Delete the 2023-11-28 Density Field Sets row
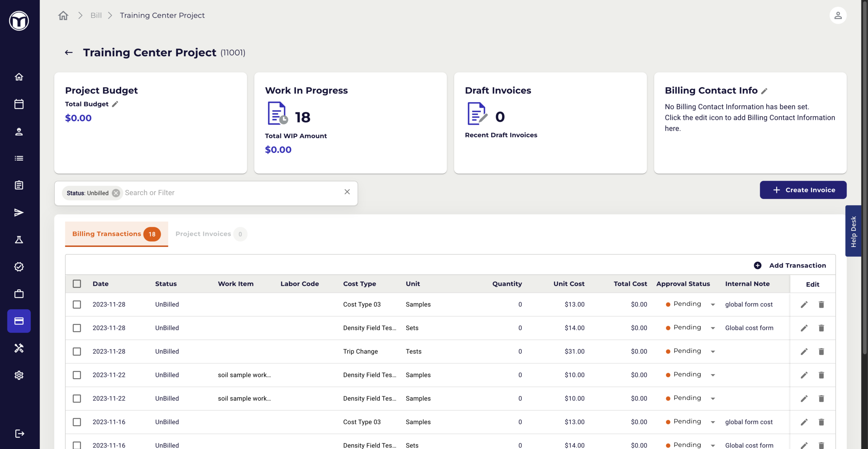The width and height of the screenshot is (868, 449). 821,328
